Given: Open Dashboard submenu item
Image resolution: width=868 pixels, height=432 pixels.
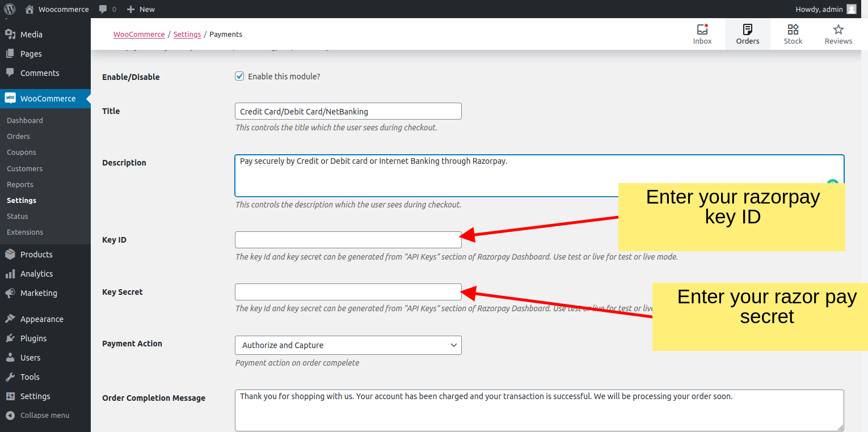Looking at the screenshot, I should [25, 120].
